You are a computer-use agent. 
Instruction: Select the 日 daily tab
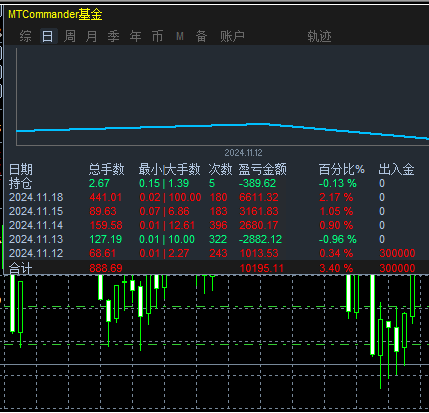tap(48, 36)
